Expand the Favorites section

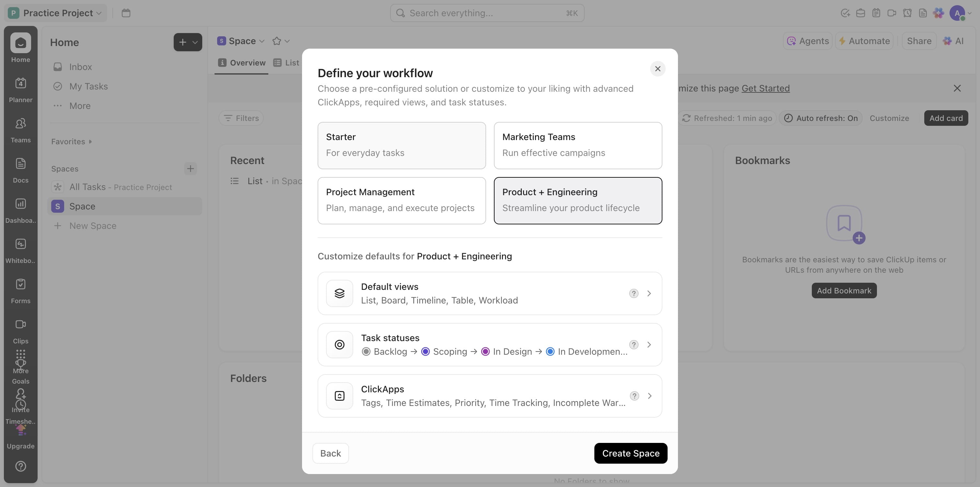click(72, 142)
